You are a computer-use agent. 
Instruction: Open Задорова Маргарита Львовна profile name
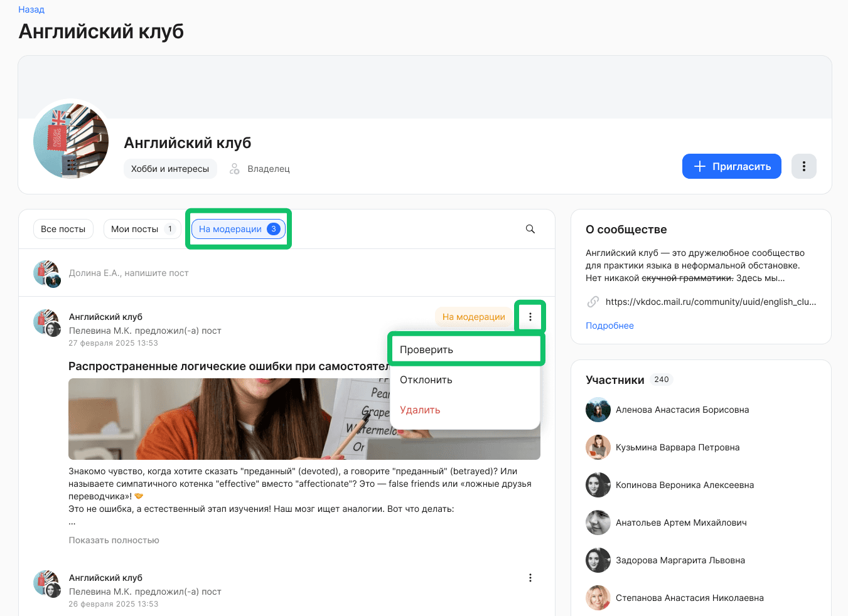pyautogui.click(x=680, y=560)
